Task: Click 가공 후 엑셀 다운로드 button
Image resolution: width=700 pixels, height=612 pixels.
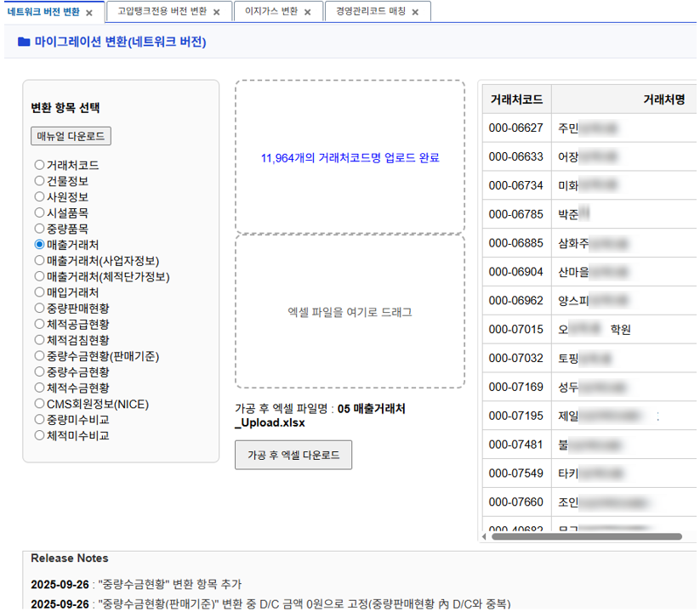Action: pos(293,455)
